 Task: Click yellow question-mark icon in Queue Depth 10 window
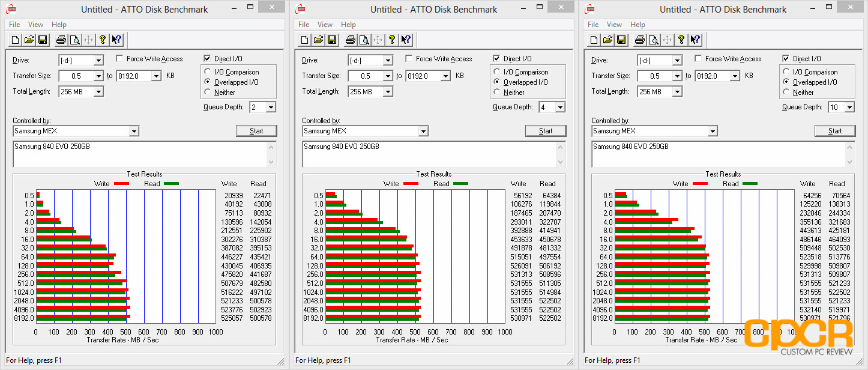tap(681, 40)
